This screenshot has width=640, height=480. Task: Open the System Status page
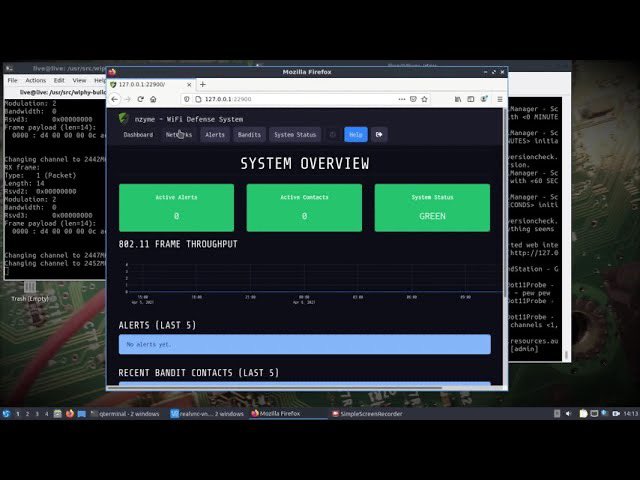[x=295, y=135]
